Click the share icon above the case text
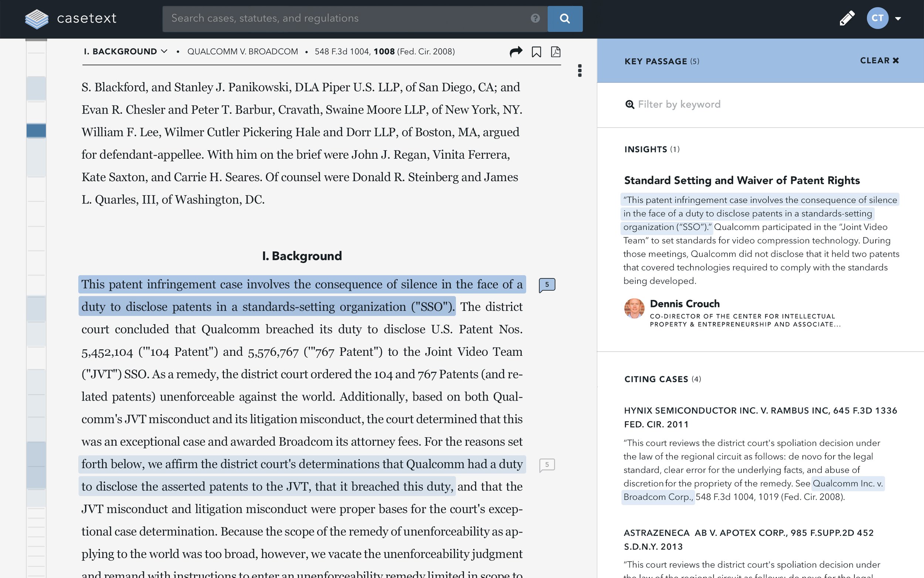 (x=516, y=51)
